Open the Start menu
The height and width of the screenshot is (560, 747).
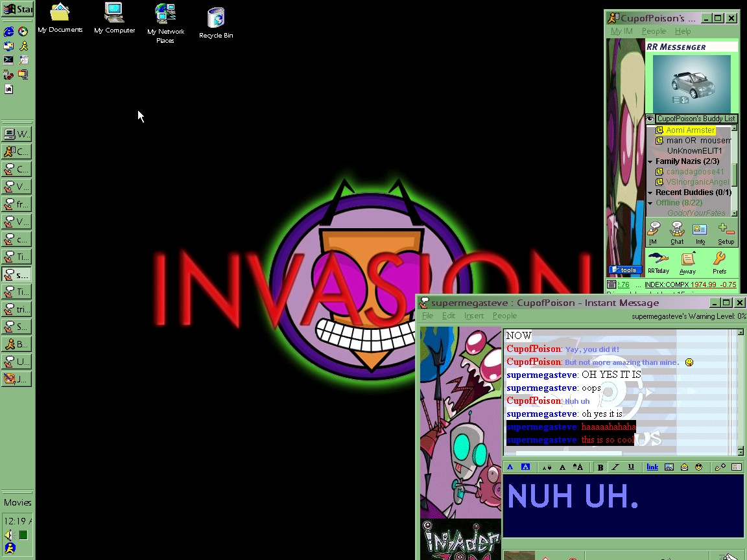pyautogui.click(x=18, y=9)
